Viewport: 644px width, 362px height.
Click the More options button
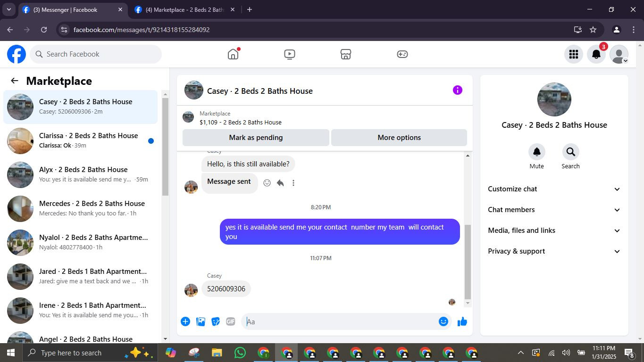(x=399, y=138)
